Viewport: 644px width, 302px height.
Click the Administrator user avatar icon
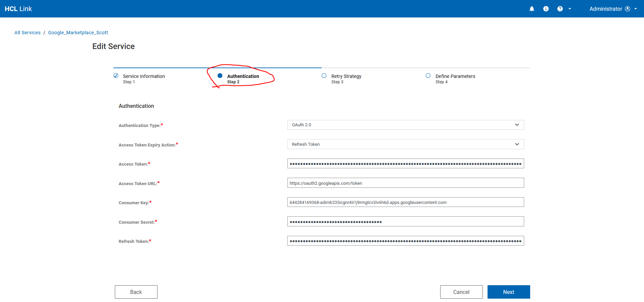628,9
